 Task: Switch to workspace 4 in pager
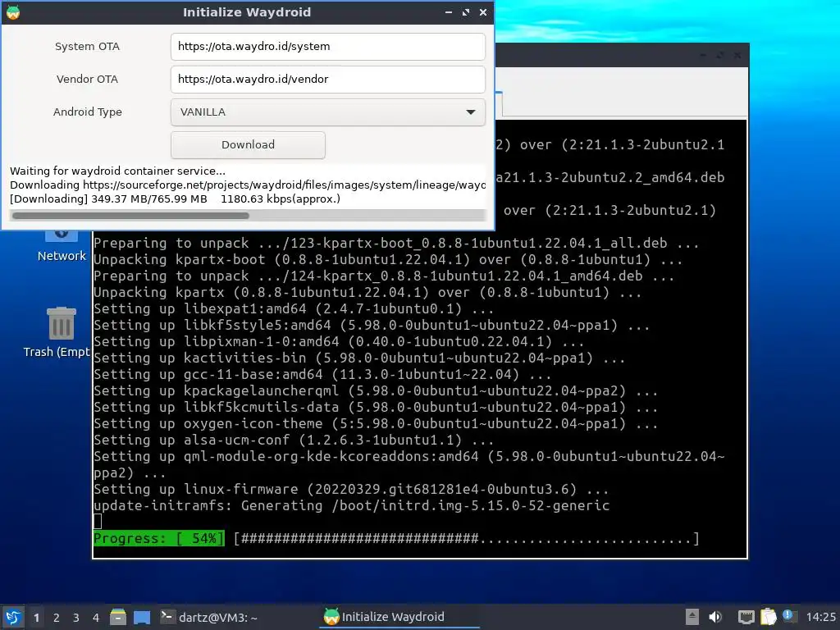point(96,618)
